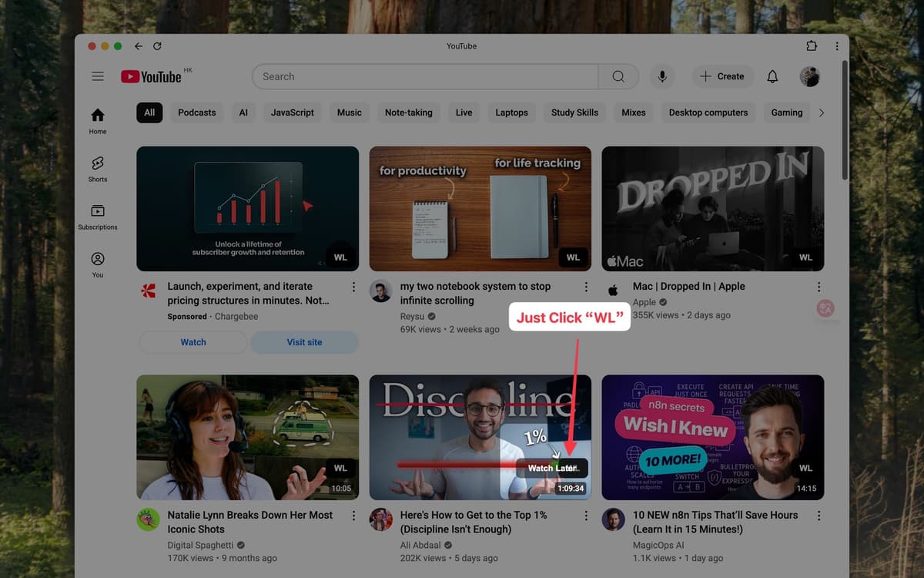The height and width of the screenshot is (578, 924).
Task: Open the Create dropdown button
Action: click(x=721, y=76)
